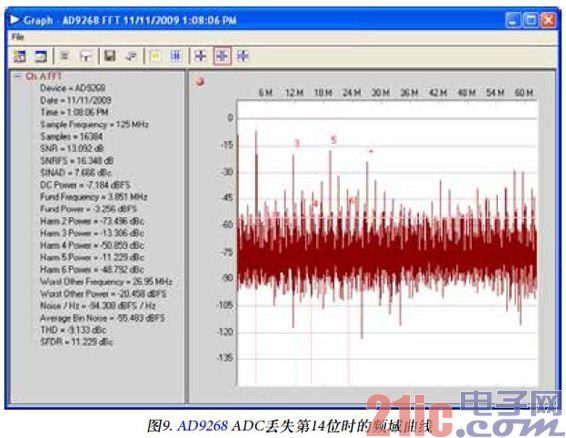The image size is (566, 438).
Task: Click the white umbrella-shaped toolbar icon
Action: coord(86,56)
